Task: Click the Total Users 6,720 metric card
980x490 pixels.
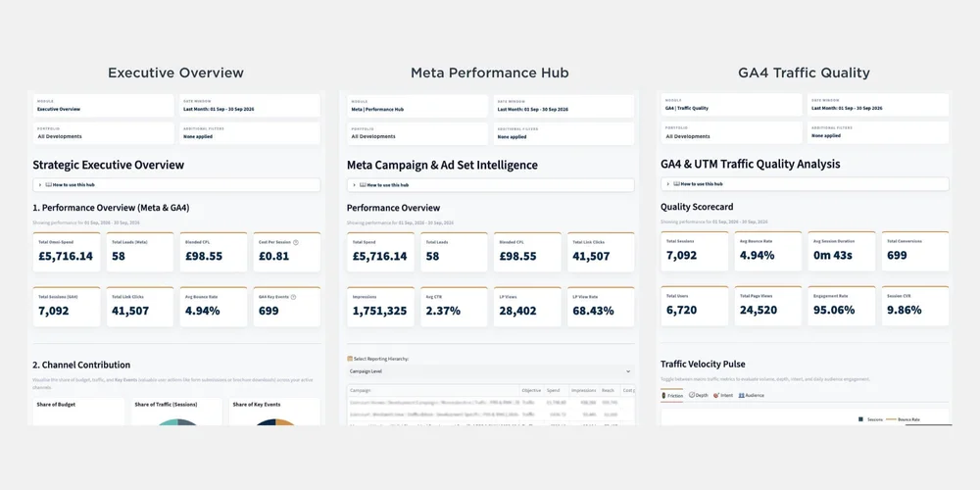Action: point(695,306)
